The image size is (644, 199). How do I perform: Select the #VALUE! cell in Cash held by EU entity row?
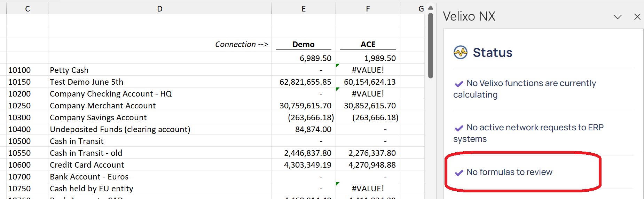[x=368, y=188]
